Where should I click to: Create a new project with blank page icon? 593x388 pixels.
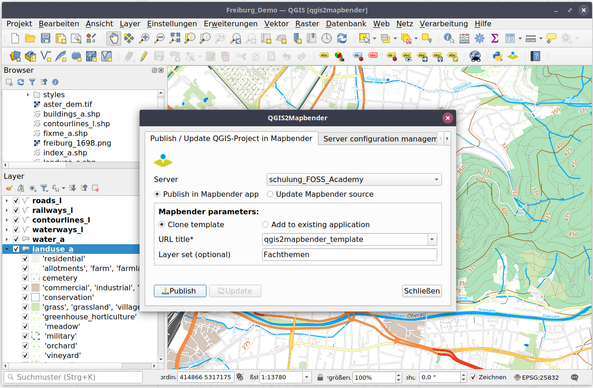15,38
